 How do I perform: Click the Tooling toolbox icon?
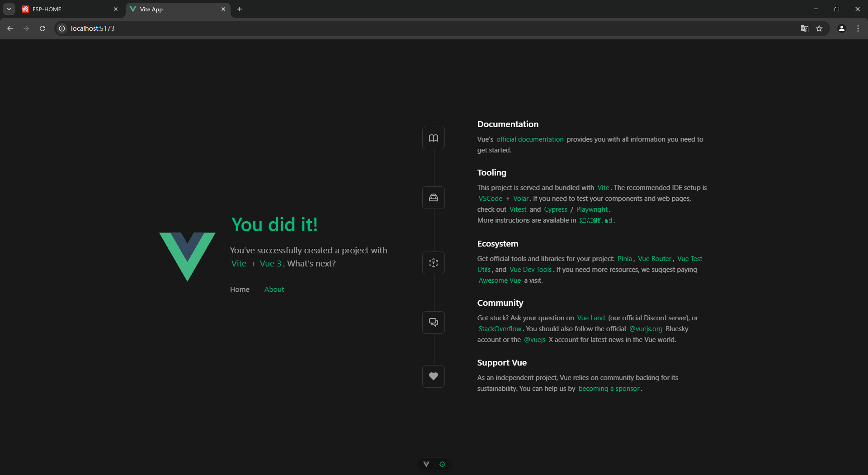coord(433,198)
